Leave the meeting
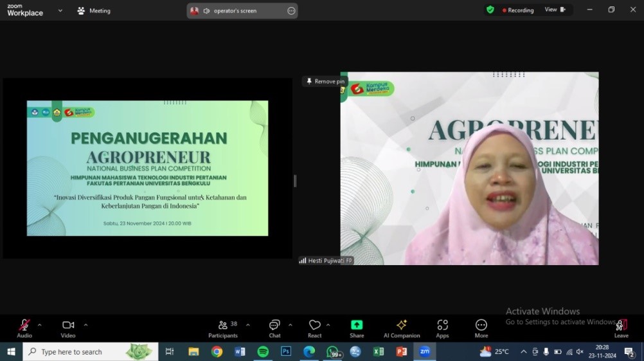This screenshot has height=361, width=644. point(621,329)
